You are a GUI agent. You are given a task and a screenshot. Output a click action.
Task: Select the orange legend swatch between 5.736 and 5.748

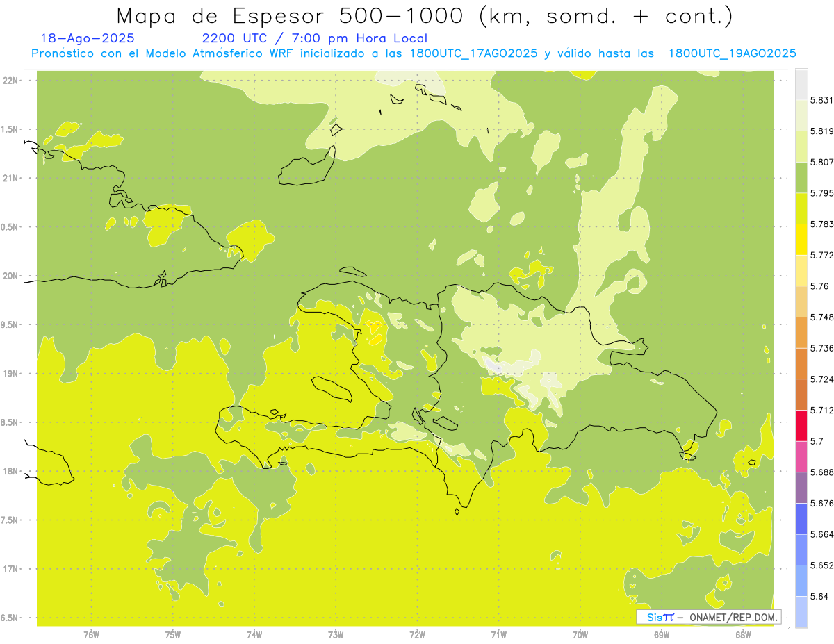801,333
